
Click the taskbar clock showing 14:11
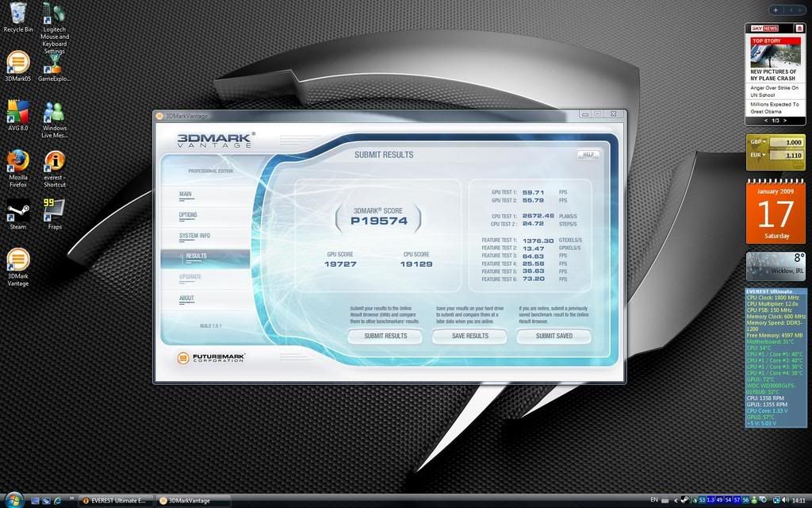[799, 500]
